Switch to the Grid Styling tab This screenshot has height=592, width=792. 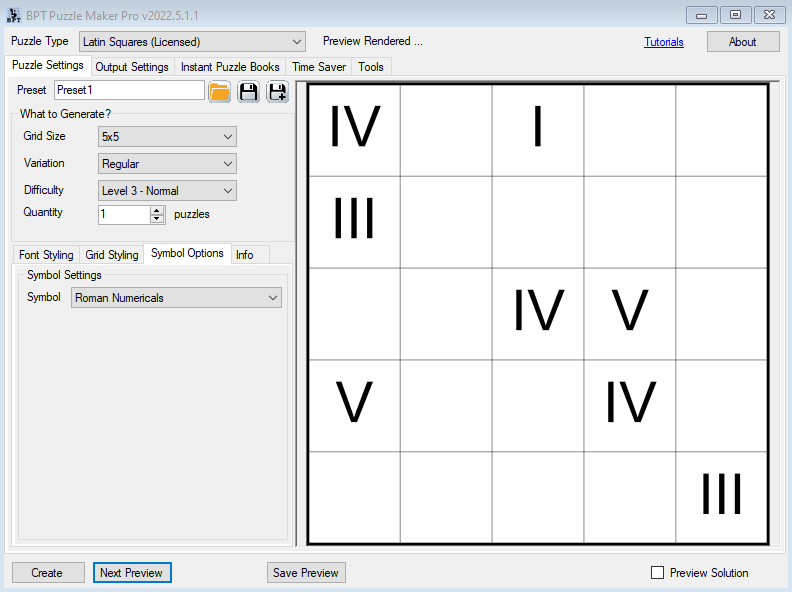click(112, 255)
